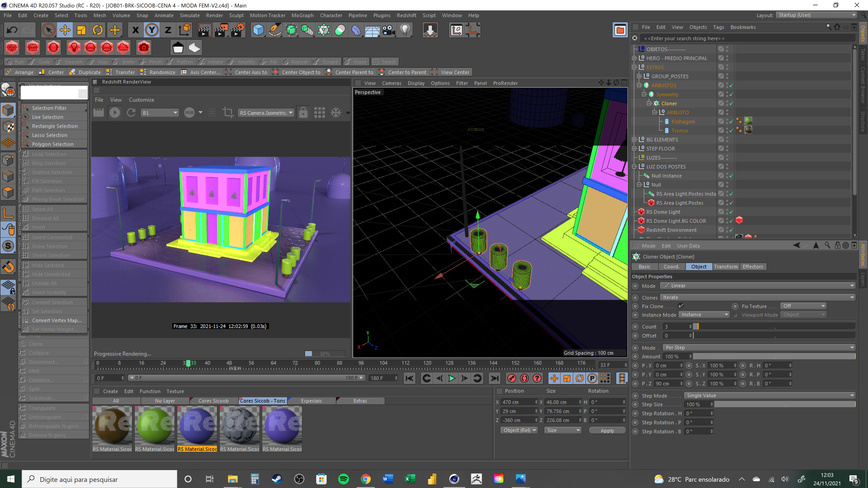Toggle the RenderView lock icon

coord(303,113)
